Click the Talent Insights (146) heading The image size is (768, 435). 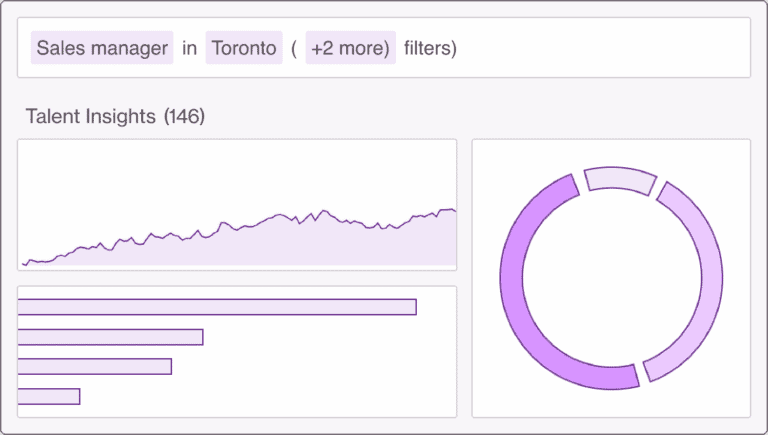(115, 117)
